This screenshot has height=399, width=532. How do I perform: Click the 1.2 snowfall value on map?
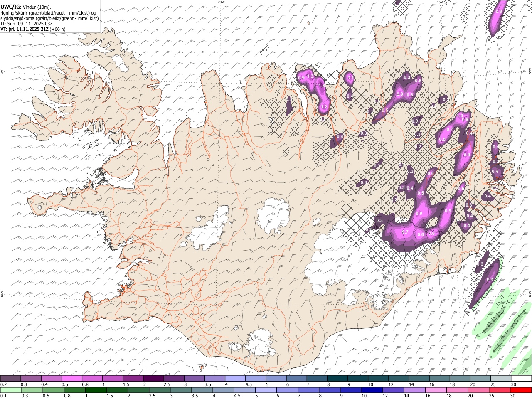pos(325,107)
